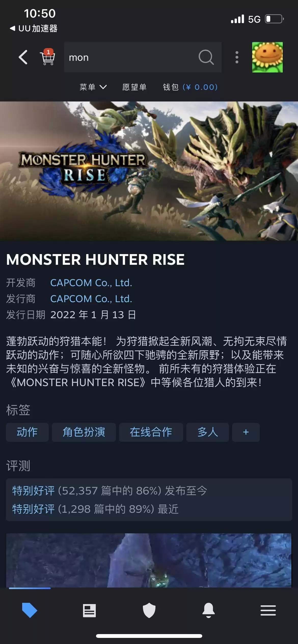This screenshot has height=644, width=298.
Task: Open the CAPCOM developer link
Action: click(91, 283)
